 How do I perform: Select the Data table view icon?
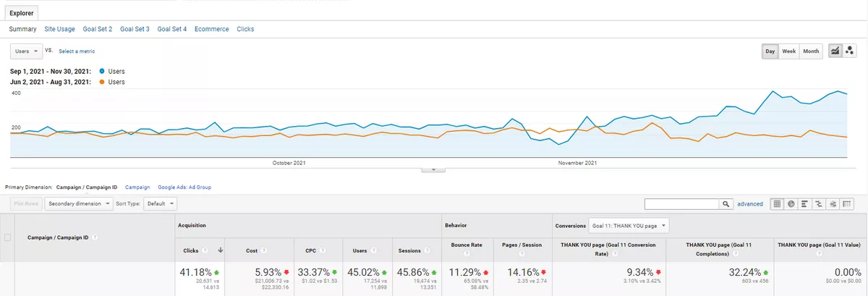[778, 204]
